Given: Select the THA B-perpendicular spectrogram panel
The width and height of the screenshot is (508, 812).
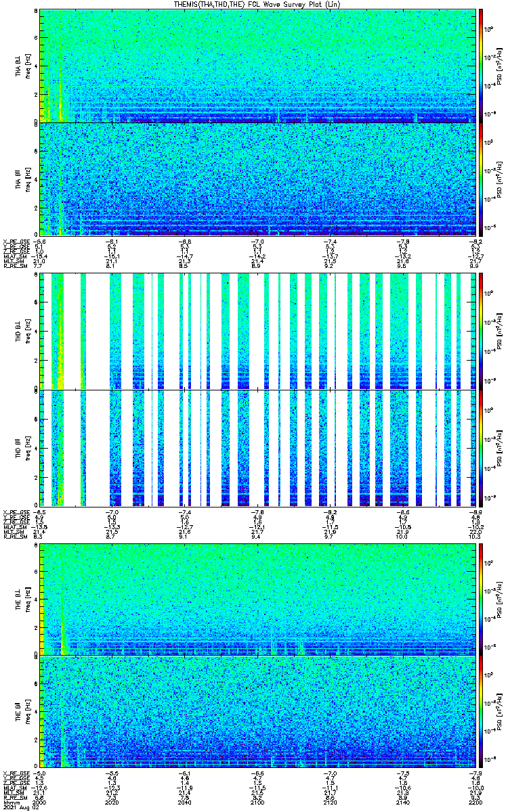Looking at the screenshot, I should coord(256,66).
